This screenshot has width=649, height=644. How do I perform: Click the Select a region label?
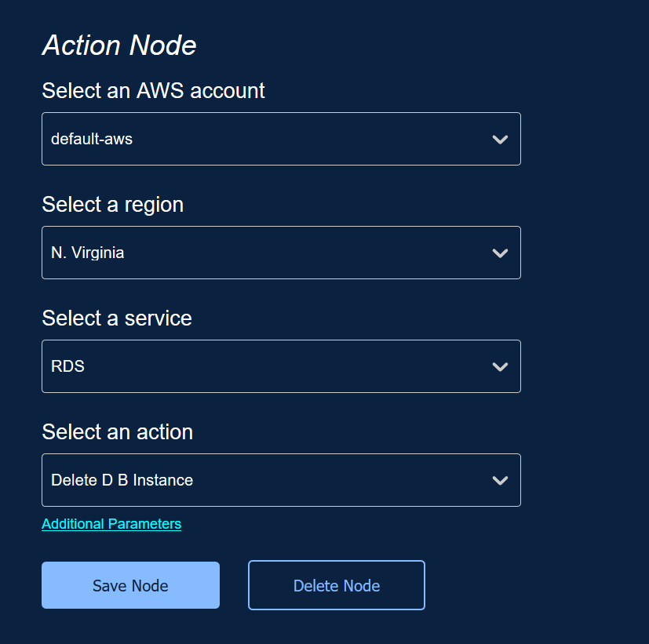point(112,205)
